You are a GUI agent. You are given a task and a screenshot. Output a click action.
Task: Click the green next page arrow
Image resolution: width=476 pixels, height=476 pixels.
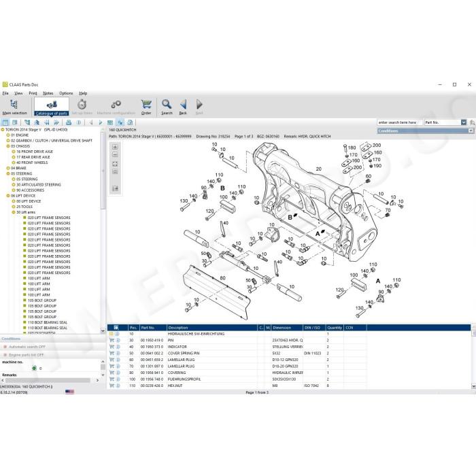tap(101, 122)
